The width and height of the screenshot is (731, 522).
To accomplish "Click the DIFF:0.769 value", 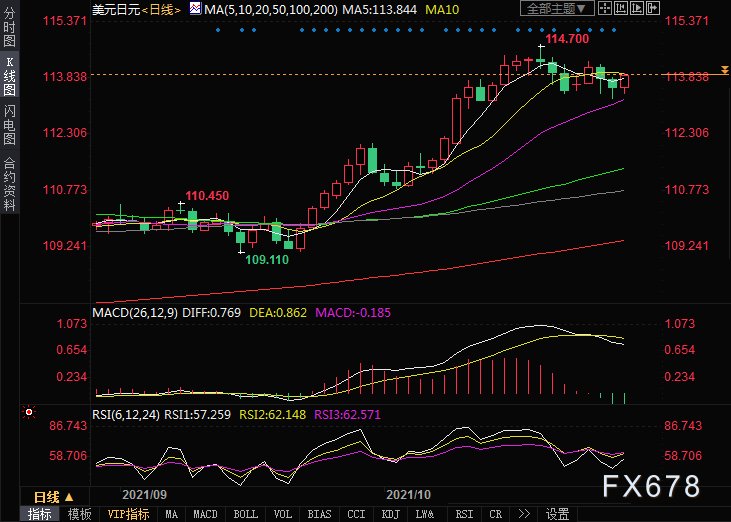I will pyautogui.click(x=211, y=312).
